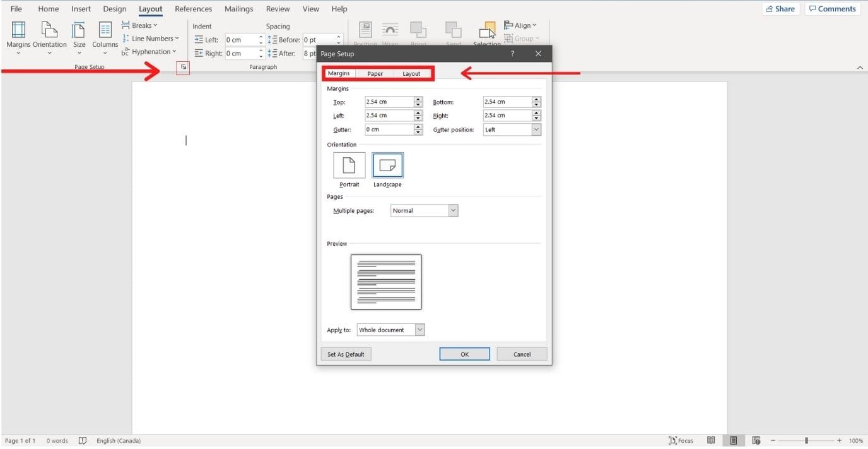Open the Align dropdown
Viewport: 868px width, 449px height.
520,25
